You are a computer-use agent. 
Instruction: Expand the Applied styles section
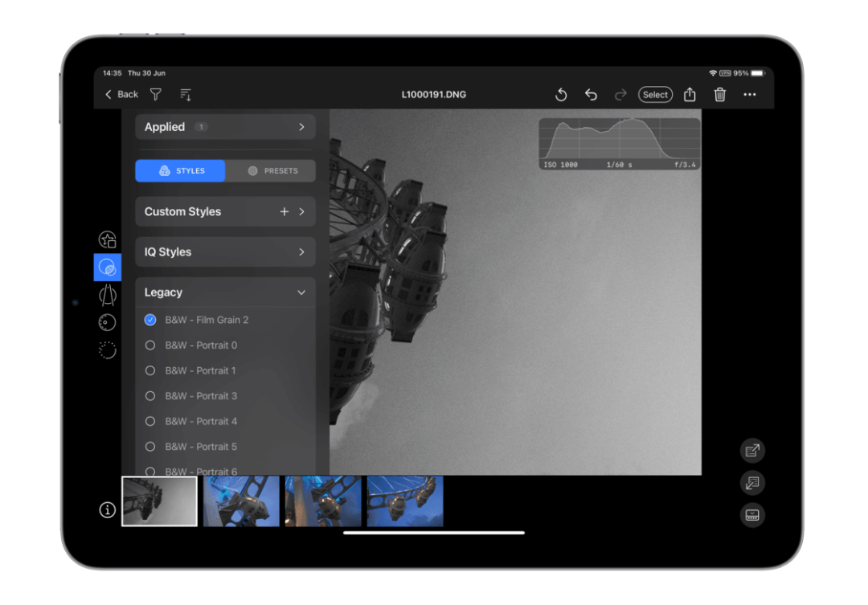click(x=225, y=127)
